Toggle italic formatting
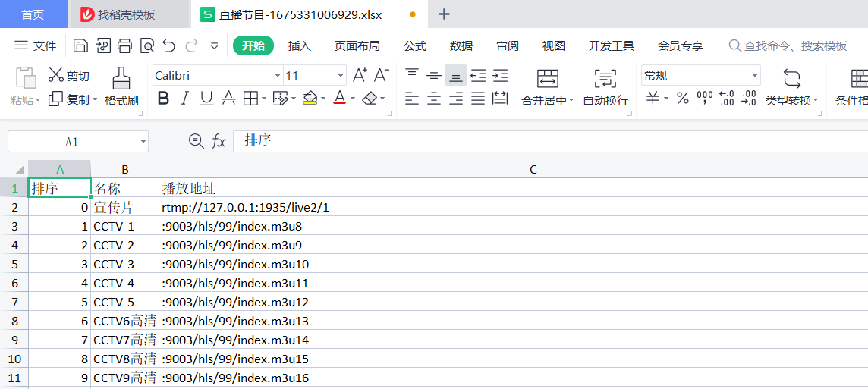The height and width of the screenshot is (389, 868). pyautogui.click(x=184, y=99)
